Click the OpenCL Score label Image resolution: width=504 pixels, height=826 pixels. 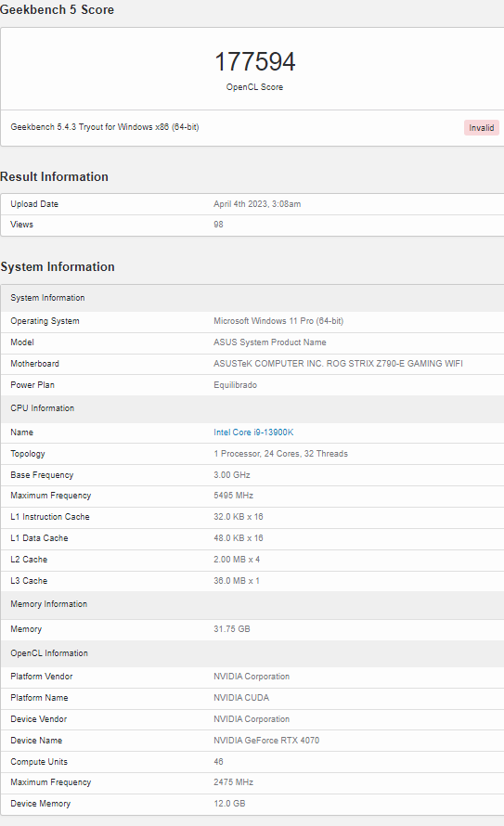(x=255, y=87)
